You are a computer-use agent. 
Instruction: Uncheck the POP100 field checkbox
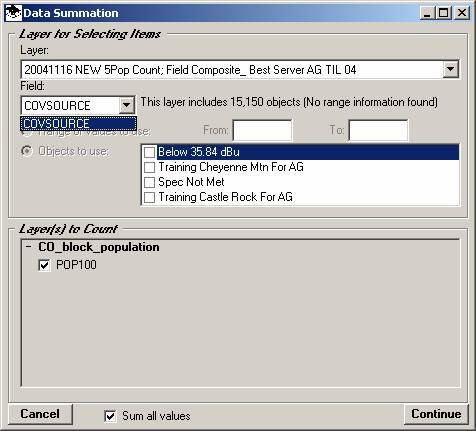tap(44, 266)
